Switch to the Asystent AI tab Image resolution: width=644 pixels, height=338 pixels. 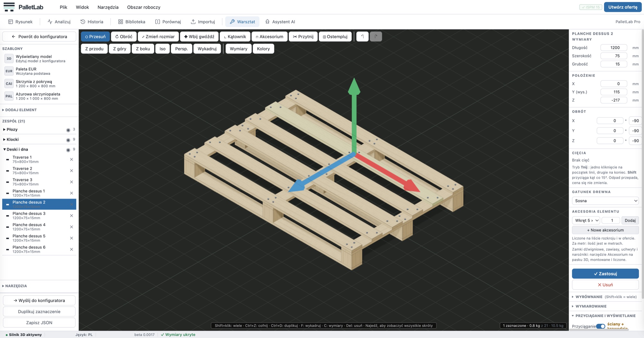(x=280, y=22)
